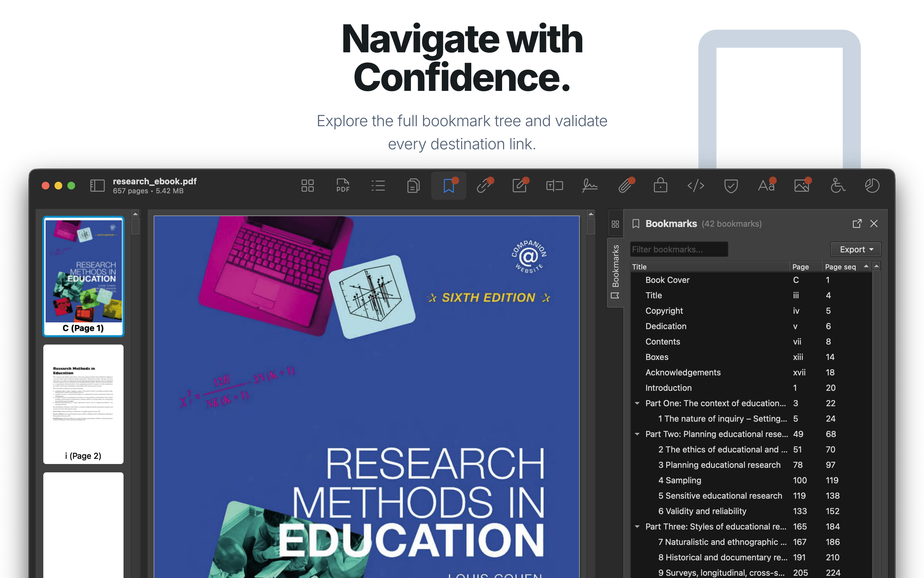Image resolution: width=924 pixels, height=578 pixels.
Task: Click the research_ebook.pdf file title
Action: click(155, 181)
